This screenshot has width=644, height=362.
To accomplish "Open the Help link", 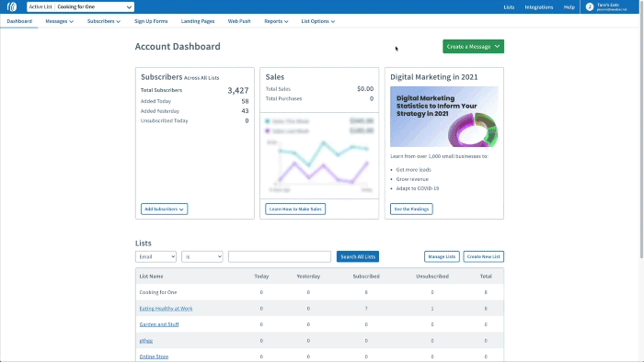I will coord(569,7).
